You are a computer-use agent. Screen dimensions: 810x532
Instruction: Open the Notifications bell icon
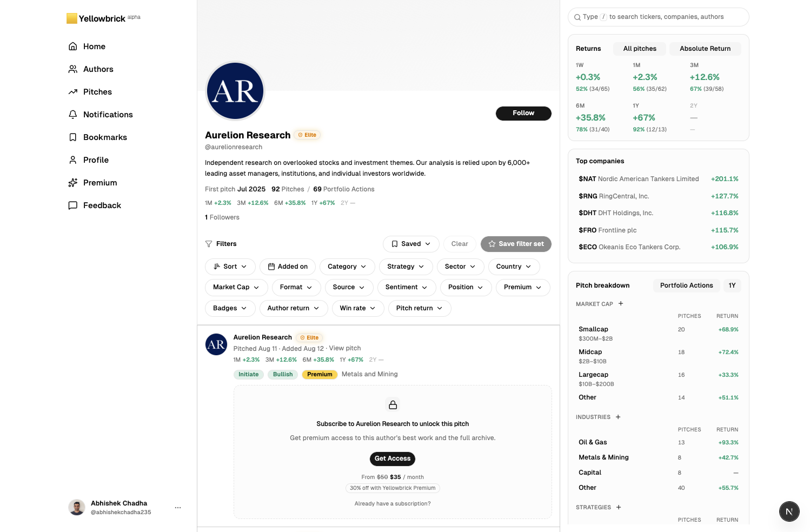point(73,115)
